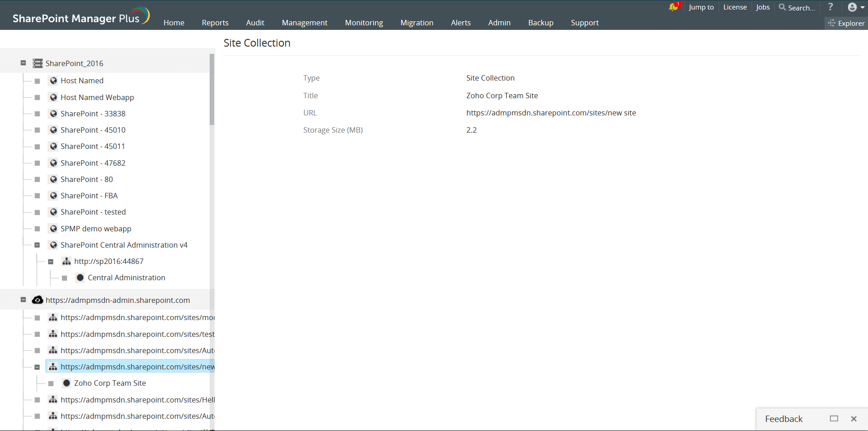Screen dimensions: 868x431
Task: Click the site hierarchy icon next to sites/new
Action: point(53,367)
